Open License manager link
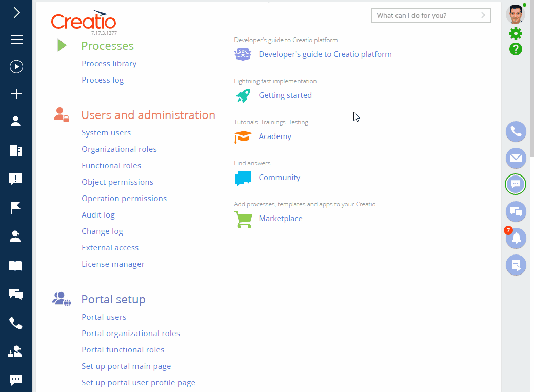This screenshot has width=534, height=392. [x=113, y=264]
